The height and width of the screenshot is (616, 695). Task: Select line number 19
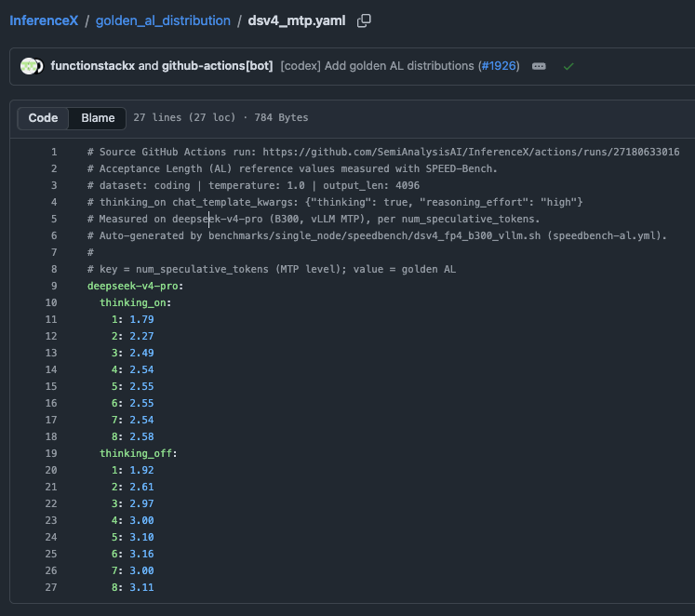tap(51, 453)
